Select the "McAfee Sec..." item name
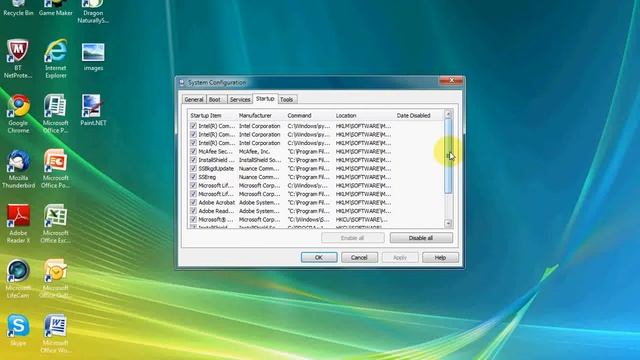Screen dimensions: 640x360 click(215, 151)
